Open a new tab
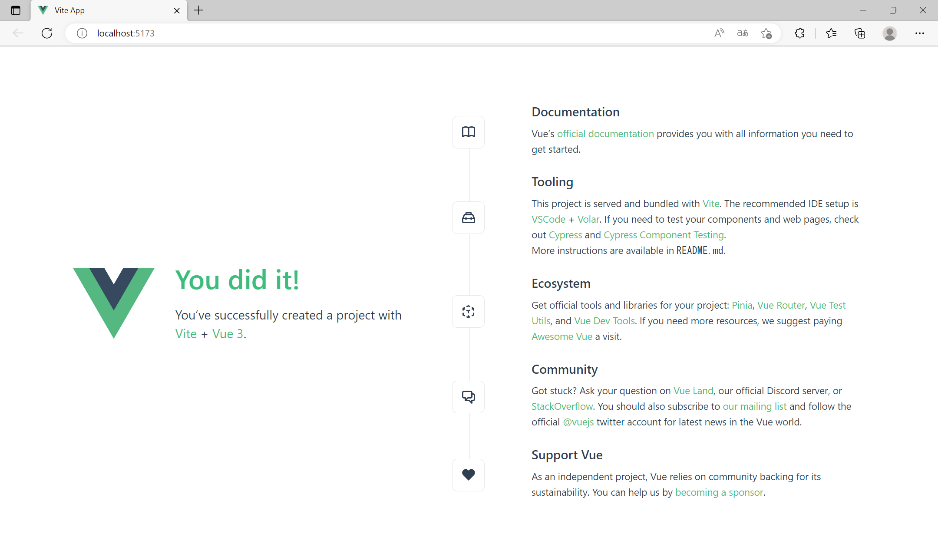This screenshot has height=560, width=938. click(x=198, y=10)
